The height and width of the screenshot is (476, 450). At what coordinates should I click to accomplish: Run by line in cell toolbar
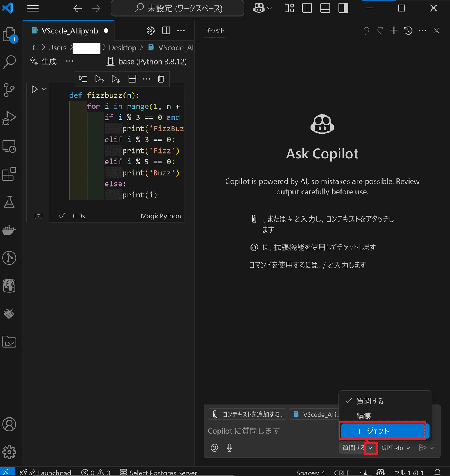83,79
